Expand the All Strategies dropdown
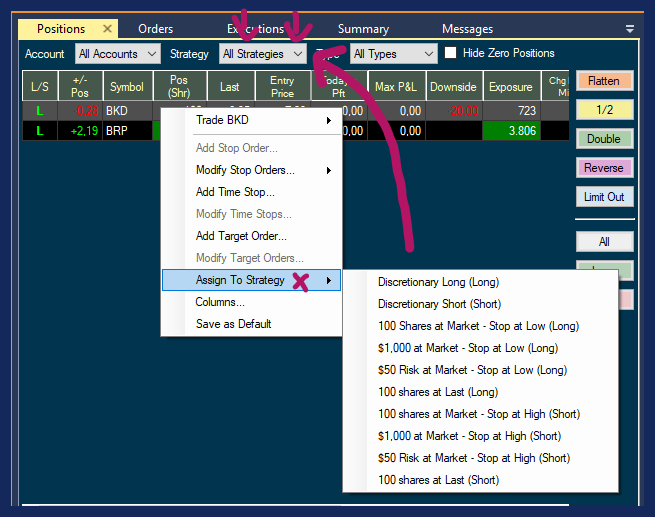Viewport: 655px width, 517px height. point(263,54)
